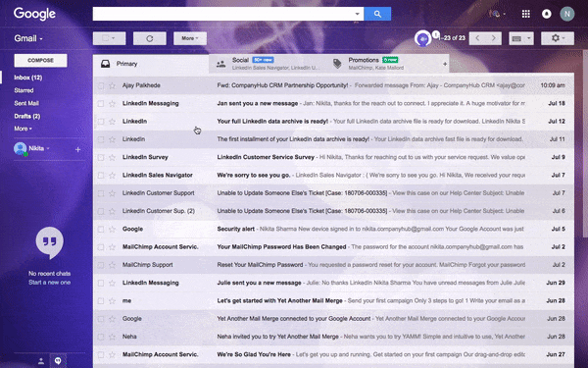Check the 'Your full LinkedIn data archive' email
This screenshot has width=588, height=368.
pyautogui.click(x=101, y=122)
